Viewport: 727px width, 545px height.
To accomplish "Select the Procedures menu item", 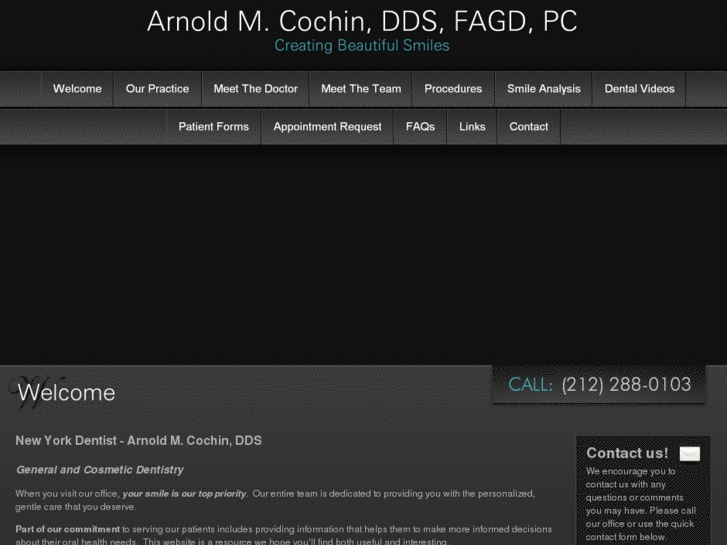I will (453, 89).
